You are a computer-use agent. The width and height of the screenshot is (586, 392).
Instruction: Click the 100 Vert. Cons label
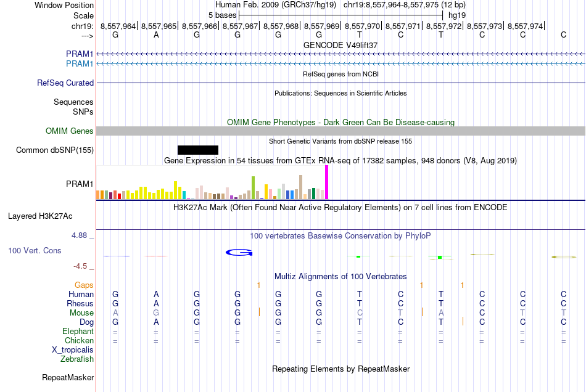click(35, 250)
